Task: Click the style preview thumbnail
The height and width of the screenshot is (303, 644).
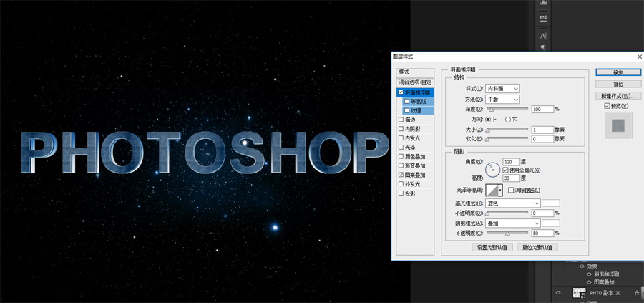Action: [x=618, y=125]
